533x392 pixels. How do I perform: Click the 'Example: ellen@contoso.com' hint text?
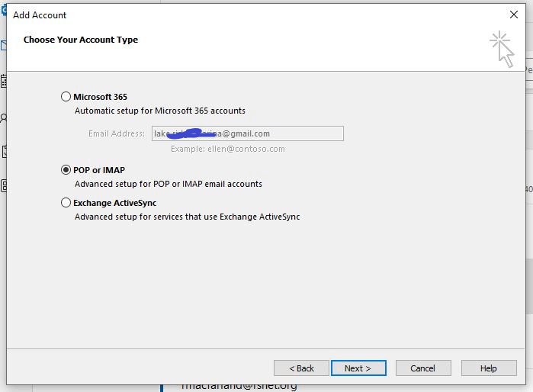pyautogui.click(x=228, y=149)
